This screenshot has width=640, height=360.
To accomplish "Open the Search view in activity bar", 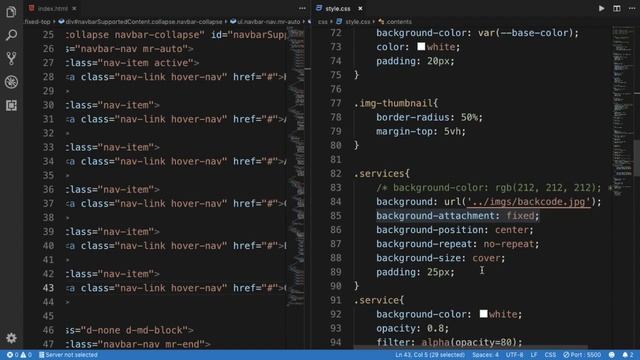I will [11, 35].
